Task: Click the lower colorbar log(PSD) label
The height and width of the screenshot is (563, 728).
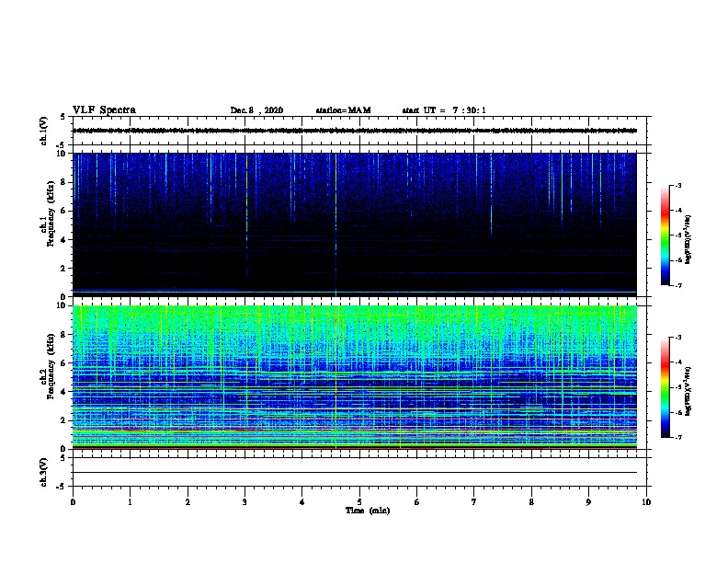Action: pyautogui.click(x=688, y=391)
